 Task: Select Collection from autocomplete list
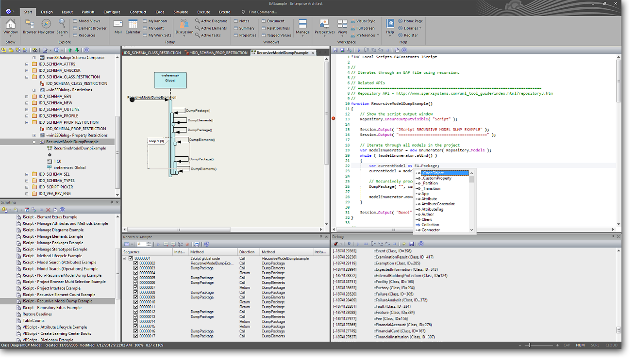pyautogui.click(x=430, y=225)
